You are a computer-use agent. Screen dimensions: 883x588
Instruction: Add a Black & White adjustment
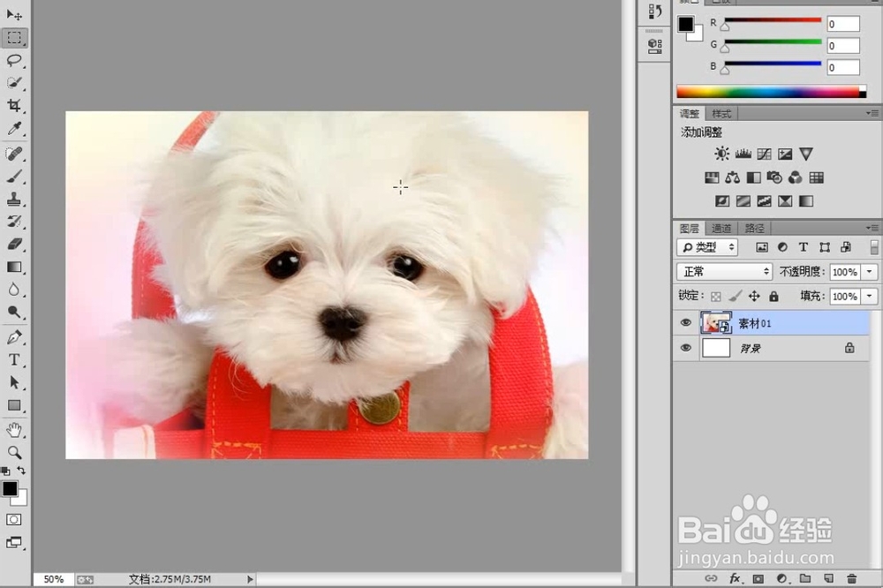tap(753, 178)
